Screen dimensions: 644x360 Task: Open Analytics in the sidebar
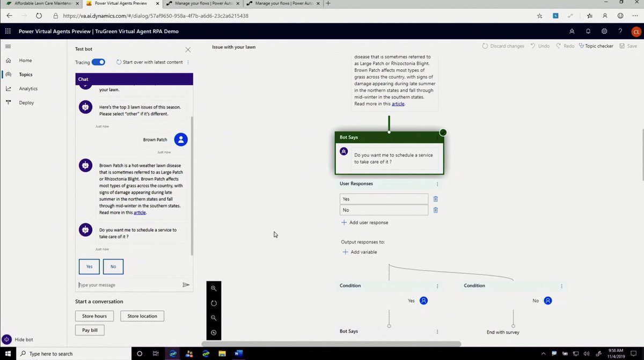click(28, 89)
